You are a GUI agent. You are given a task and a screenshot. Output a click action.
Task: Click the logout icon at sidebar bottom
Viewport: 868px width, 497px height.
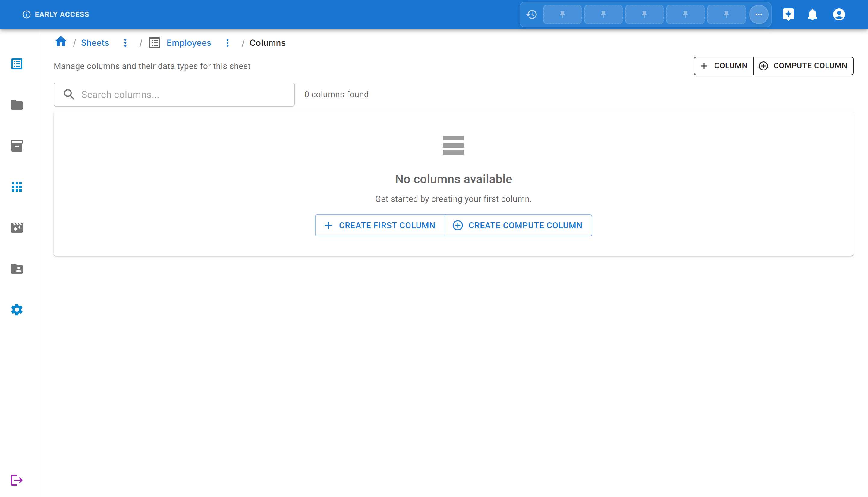pyautogui.click(x=17, y=480)
